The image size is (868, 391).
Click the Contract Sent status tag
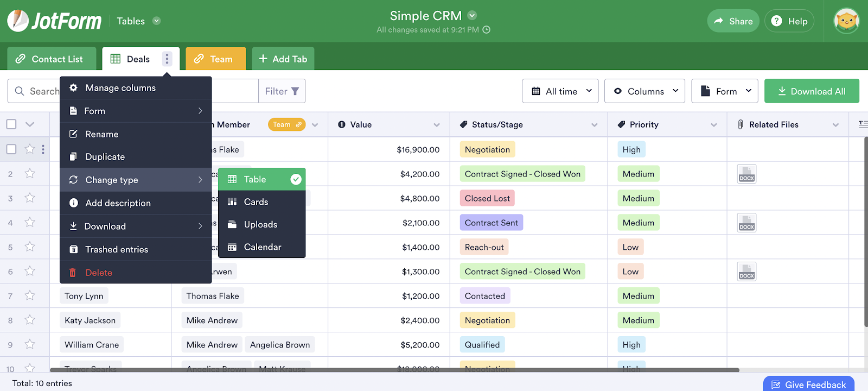pos(492,223)
